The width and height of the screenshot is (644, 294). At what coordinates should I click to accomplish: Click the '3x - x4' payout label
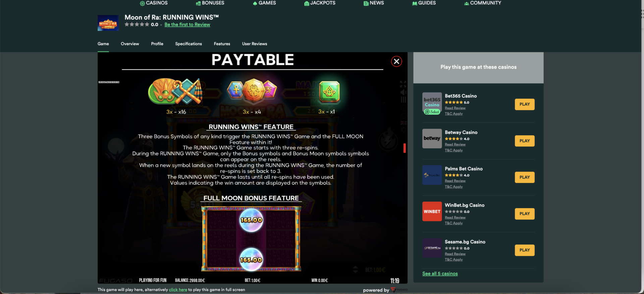click(x=252, y=112)
